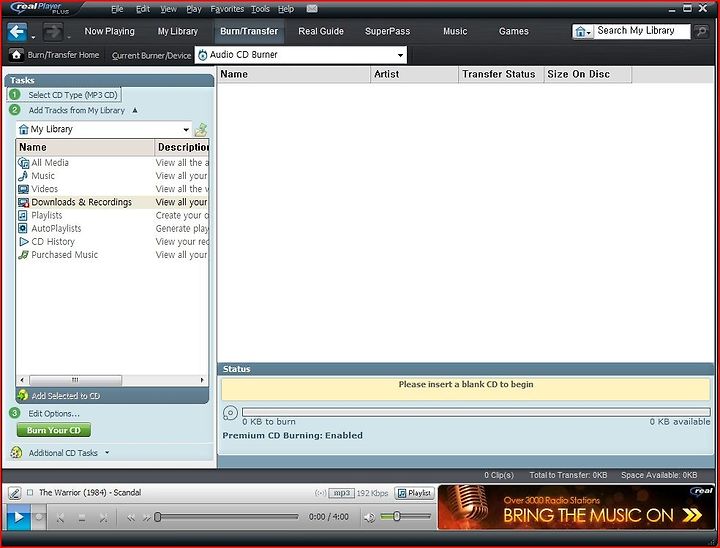
Task: Switch to the SuperPass tab
Action: 388,31
